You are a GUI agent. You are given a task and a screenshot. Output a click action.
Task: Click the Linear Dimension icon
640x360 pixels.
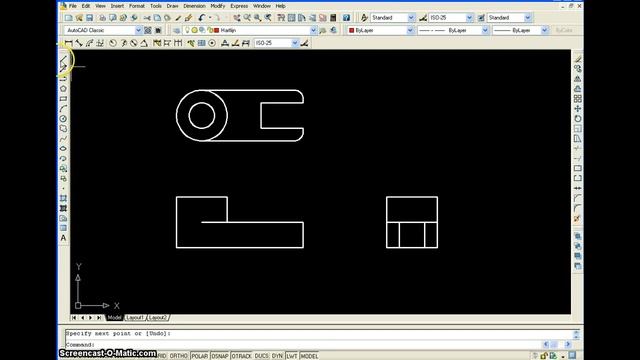[x=69, y=43]
